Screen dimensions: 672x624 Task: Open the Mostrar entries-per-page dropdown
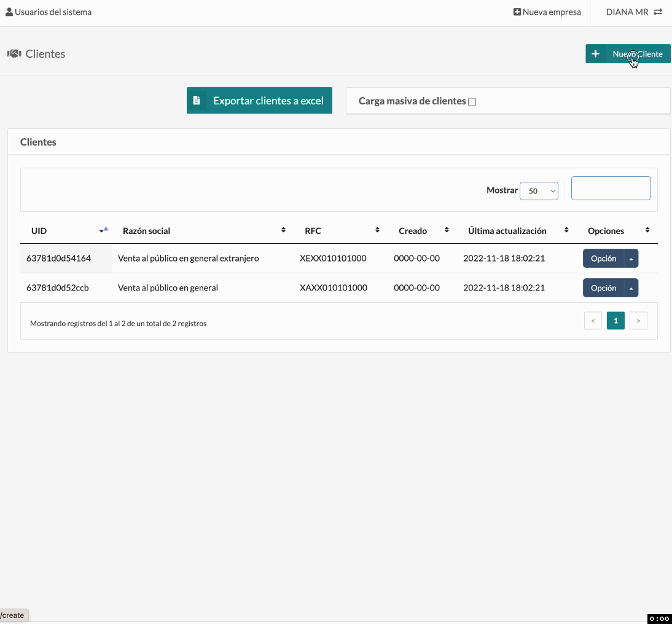(539, 191)
